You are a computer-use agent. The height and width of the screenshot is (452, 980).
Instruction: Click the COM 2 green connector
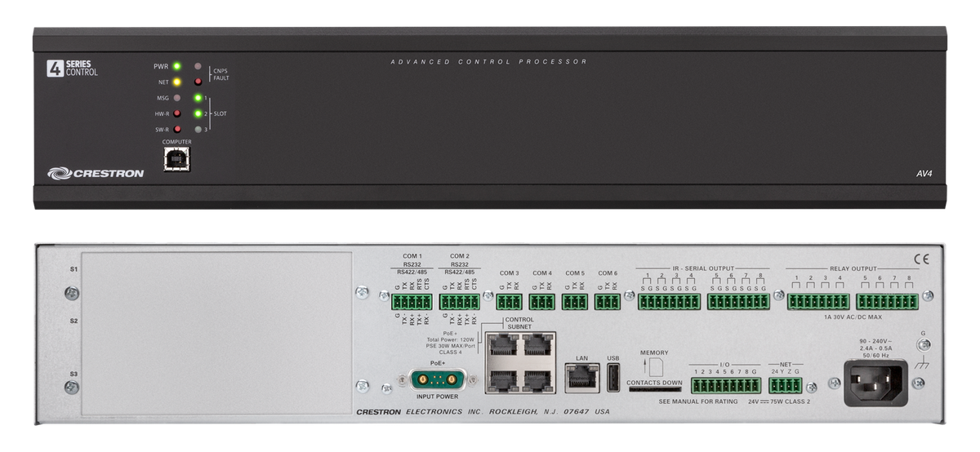460,302
